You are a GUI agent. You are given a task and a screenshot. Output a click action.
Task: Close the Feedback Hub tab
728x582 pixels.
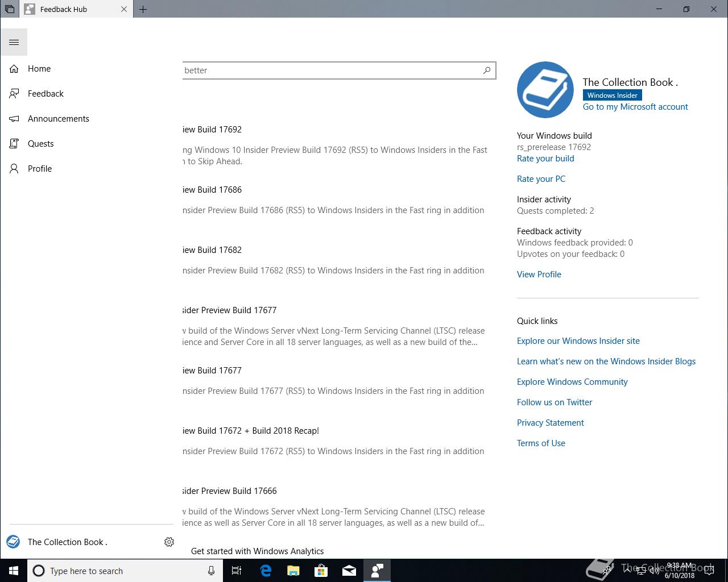124,9
